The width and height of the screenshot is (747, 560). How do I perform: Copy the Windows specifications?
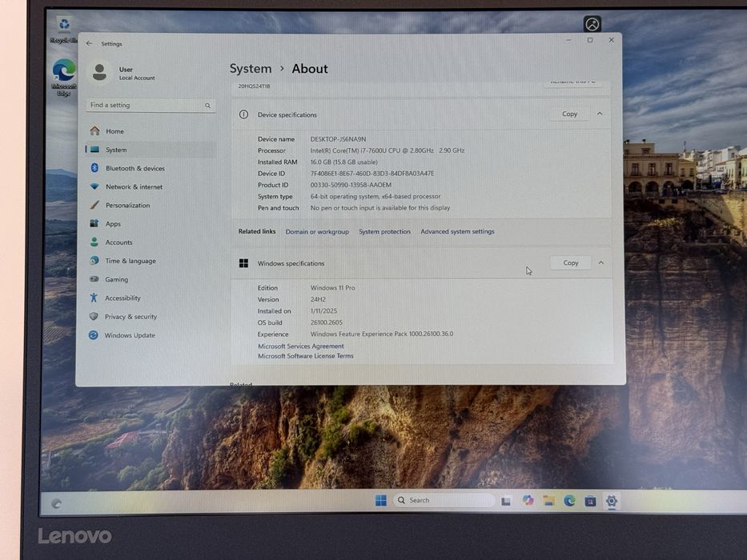[x=571, y=263]
